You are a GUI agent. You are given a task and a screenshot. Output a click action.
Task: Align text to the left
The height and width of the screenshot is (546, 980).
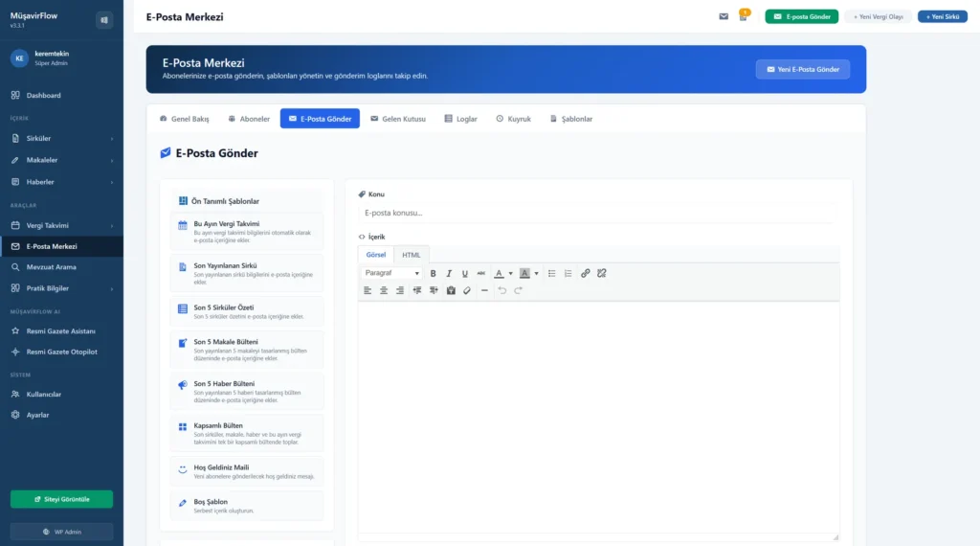click(367, 290)
